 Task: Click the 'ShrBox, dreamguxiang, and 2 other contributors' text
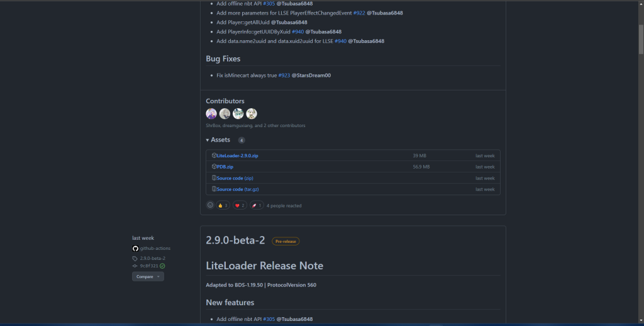[x=255, y=125]
